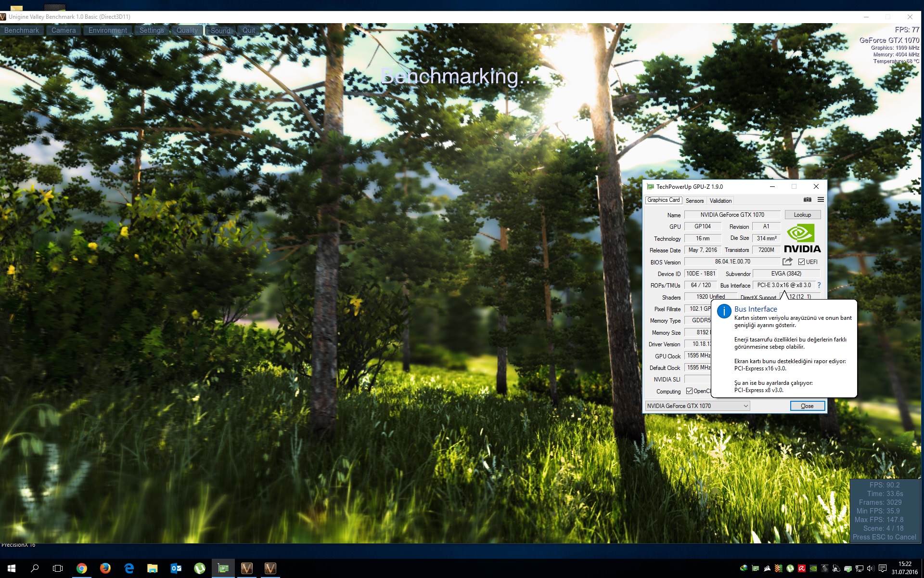Viewport: 924px width, 578px height.
Task: Click the Bus Interface tooltip heading
Action: [756, 309]
